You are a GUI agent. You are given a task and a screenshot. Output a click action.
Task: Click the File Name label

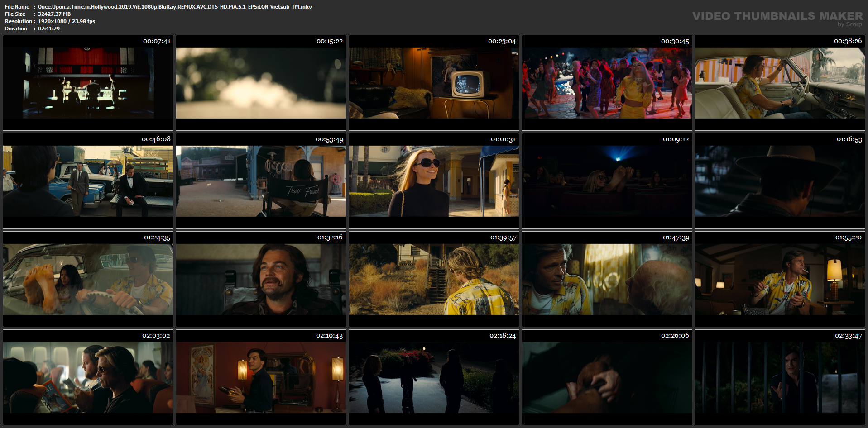click(x=17, y=7)
